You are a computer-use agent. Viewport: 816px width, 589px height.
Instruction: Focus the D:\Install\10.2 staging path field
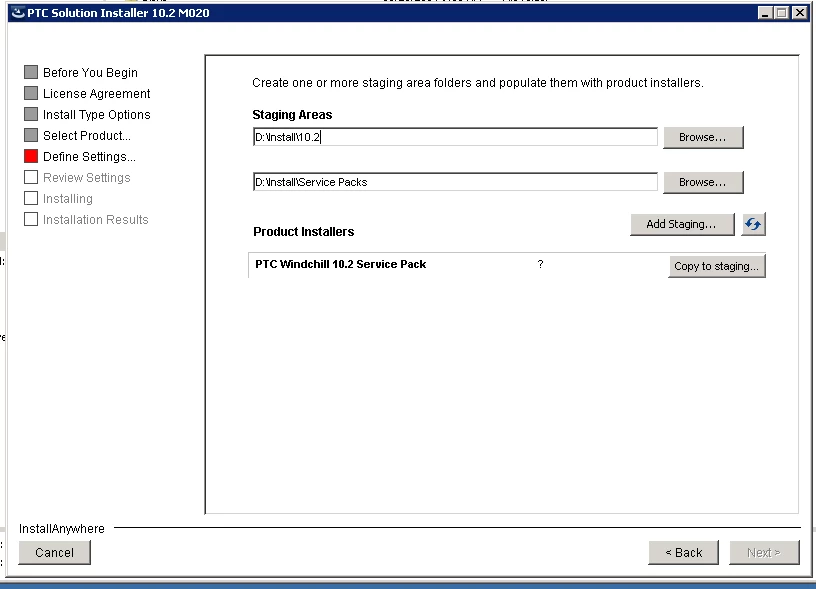click(x=455, y=137)
